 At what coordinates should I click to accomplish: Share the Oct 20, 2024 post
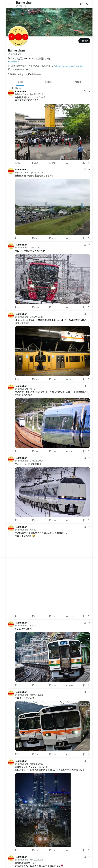89,379
